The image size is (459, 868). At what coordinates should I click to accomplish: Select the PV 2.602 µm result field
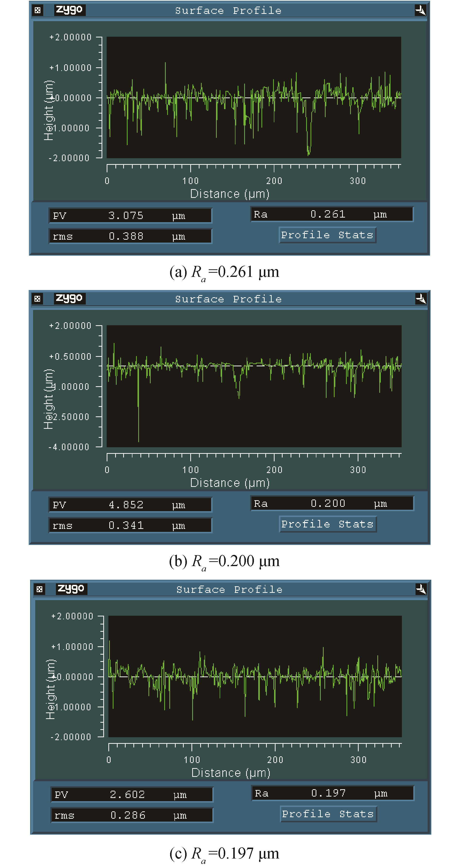coord(132,795)
